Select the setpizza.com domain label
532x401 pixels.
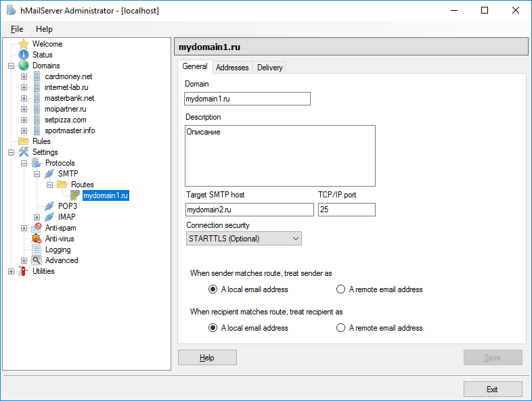66,120
